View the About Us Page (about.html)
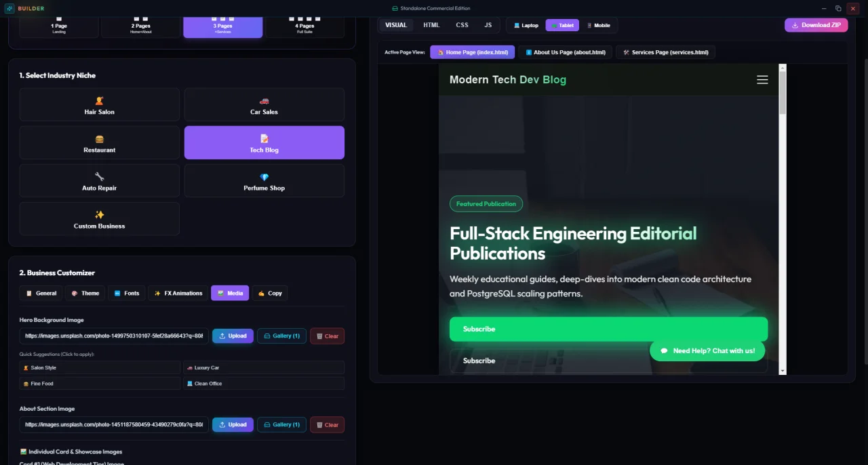The width and height of the screenshot is (868, 465). (566, 52)
